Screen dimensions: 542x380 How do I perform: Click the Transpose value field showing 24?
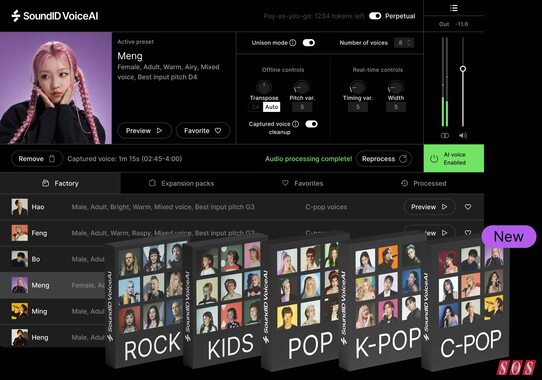[x=255, y=107]
